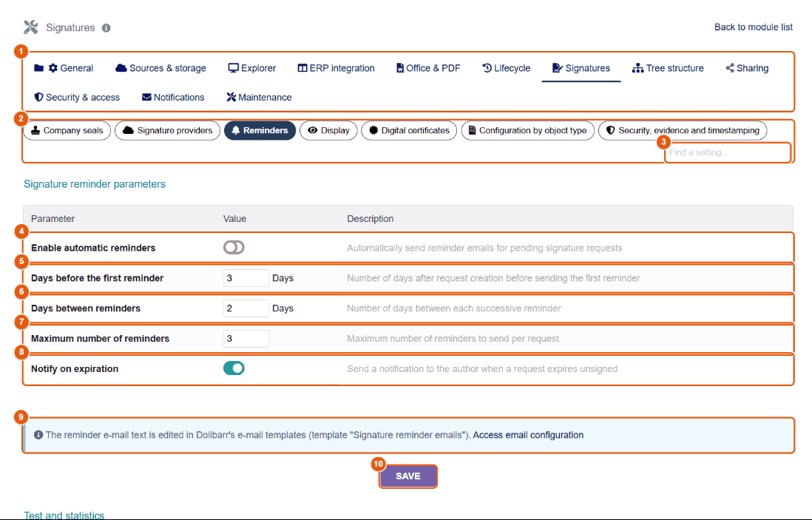Click the Lifecycle history icon
Viewport: 812px width, 520px height.
coord(487,68)
